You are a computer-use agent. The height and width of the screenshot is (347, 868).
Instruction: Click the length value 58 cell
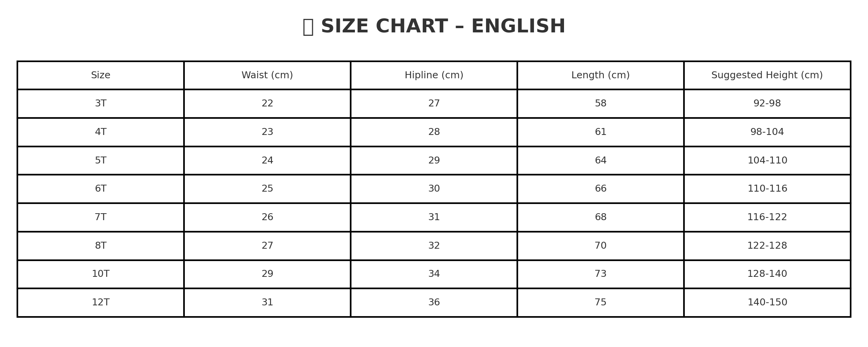click(601, 104)
